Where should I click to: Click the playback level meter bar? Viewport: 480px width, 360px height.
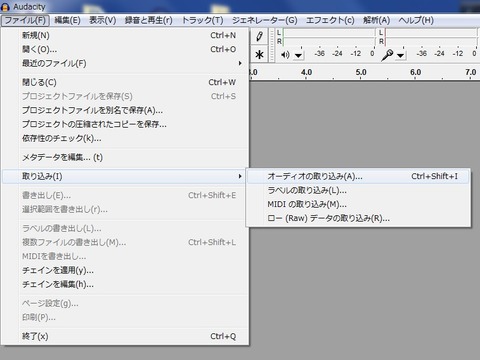(329, 37)
